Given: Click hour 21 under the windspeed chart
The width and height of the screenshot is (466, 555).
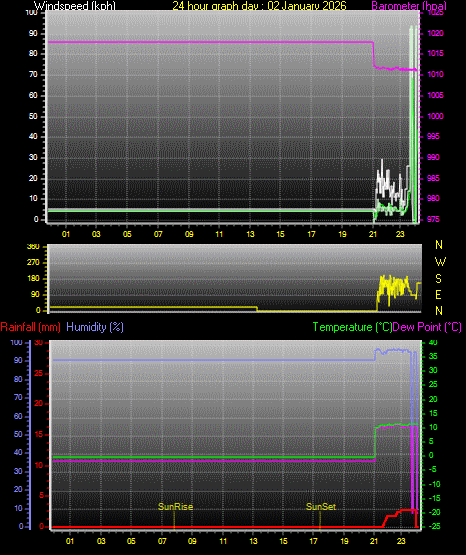Looking at the screenshot, I should click(373, 234).
